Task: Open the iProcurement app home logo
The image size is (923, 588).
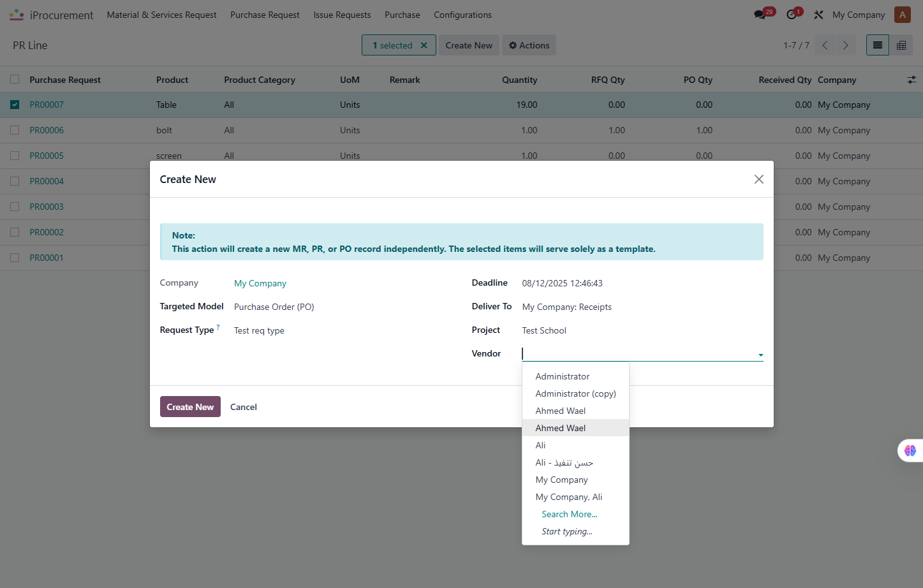Action: pos(17,15)
